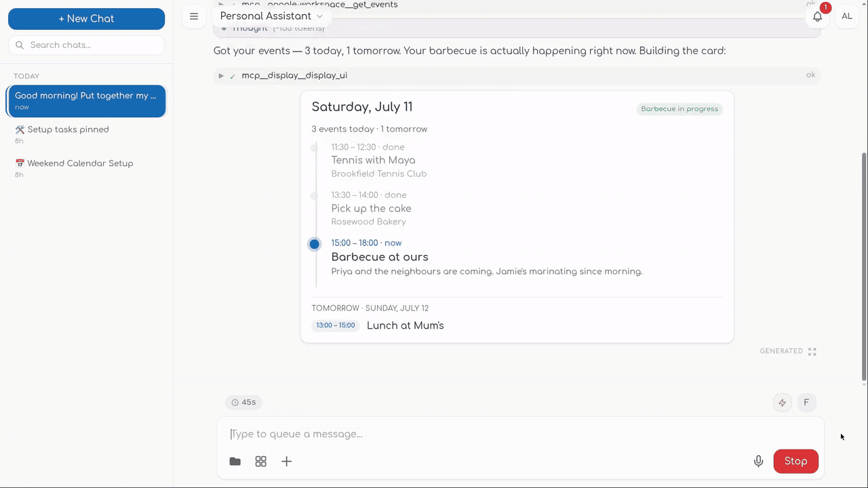The image size is (868, 488).
Task: Click the vertical chat scrollbar
Action: pos(864,266)
